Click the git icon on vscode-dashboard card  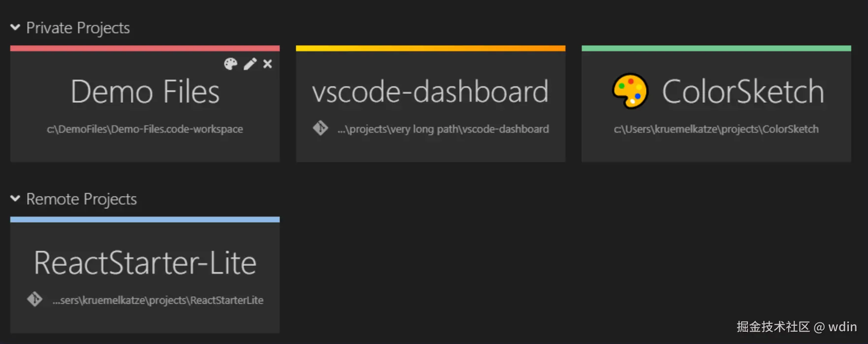click(320, 128)
